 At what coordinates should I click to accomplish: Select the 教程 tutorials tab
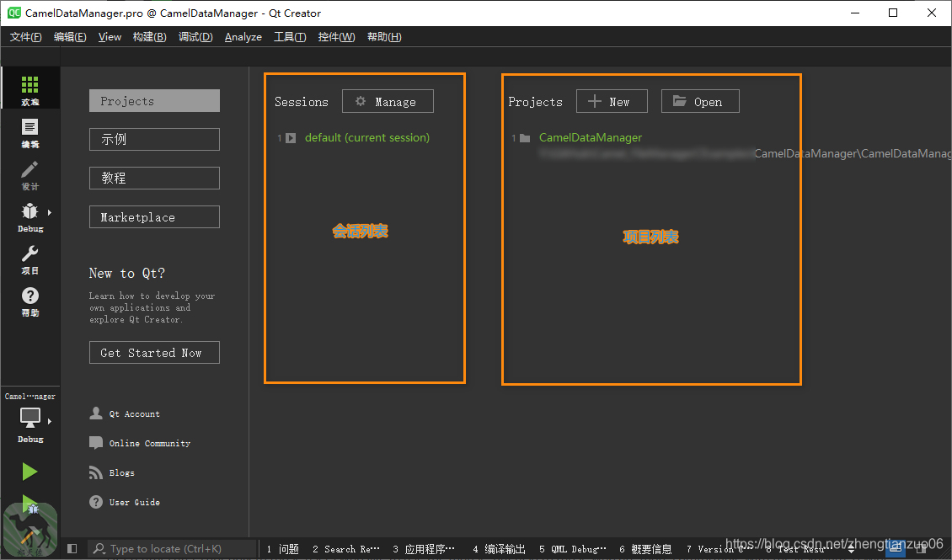pos(154,178)
